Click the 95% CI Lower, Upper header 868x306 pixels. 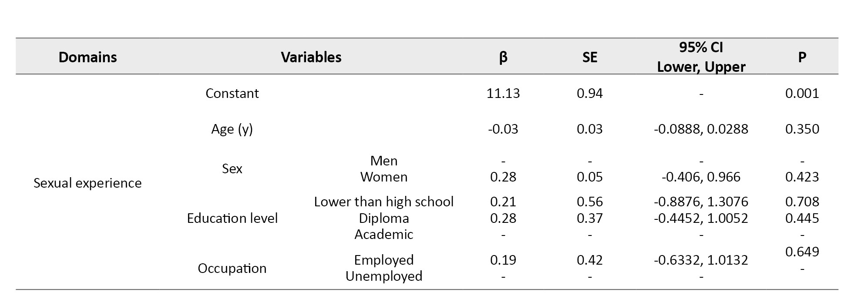pos(701,57)
